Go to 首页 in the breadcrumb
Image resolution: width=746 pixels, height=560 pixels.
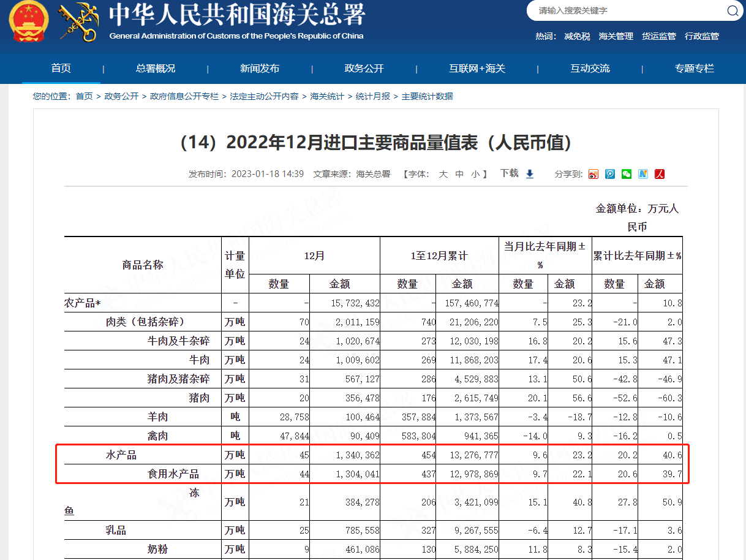click(85, 96)
